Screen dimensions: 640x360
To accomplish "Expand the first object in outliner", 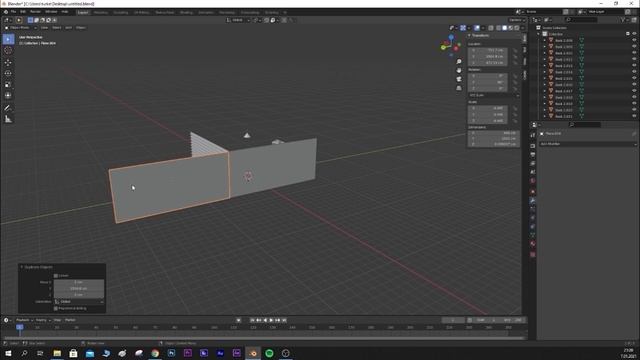I will coord(544,40).
